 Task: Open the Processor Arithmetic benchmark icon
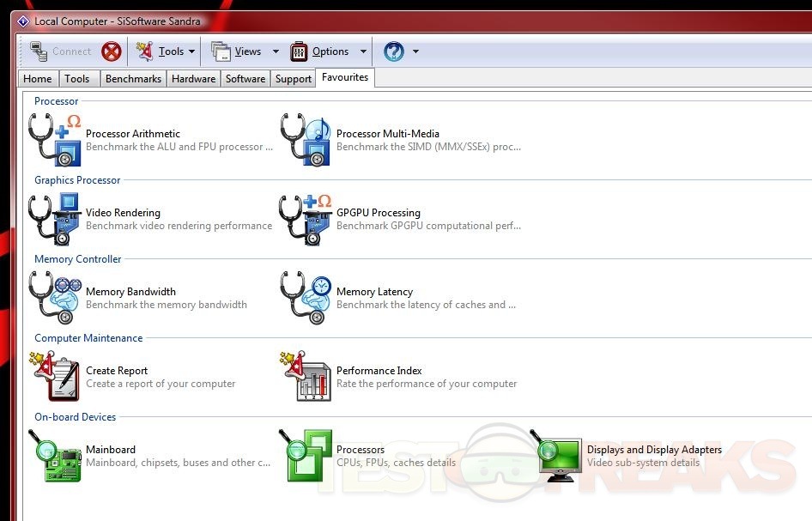(55, 140)
